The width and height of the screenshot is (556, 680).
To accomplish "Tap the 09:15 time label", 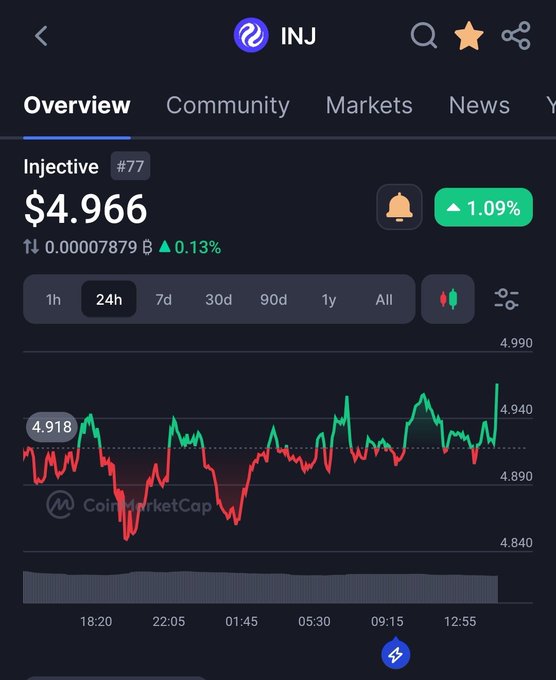I will pyautogui.click(x=387, y=621).
